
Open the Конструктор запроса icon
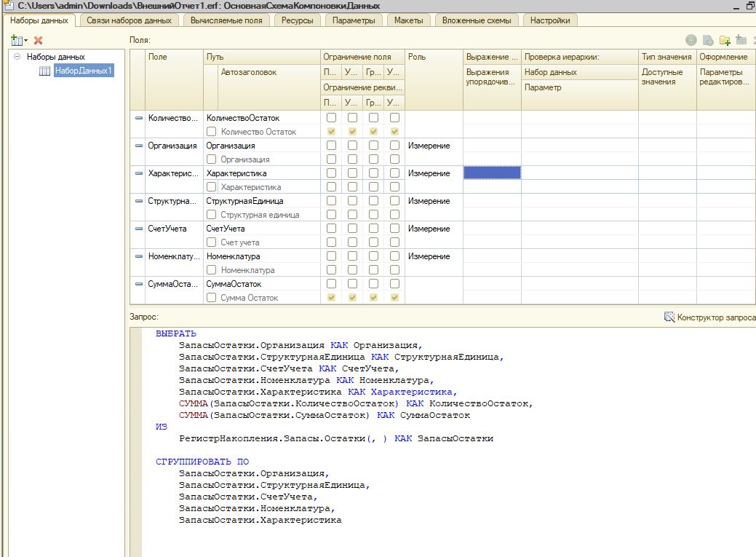pos(669,317)
